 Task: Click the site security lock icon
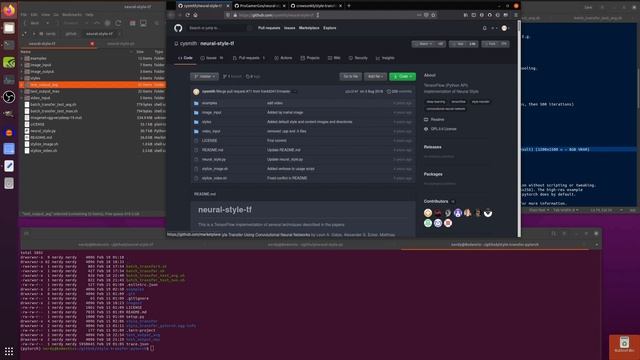(x=235, y=15)
